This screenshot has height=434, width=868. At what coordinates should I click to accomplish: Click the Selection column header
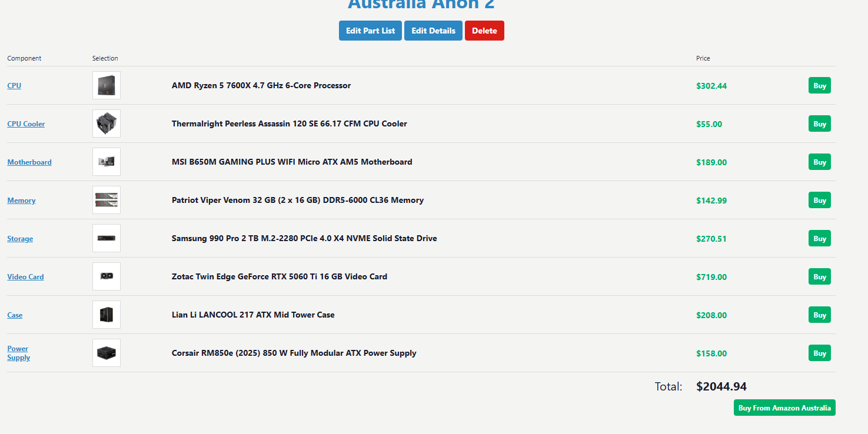105,58
